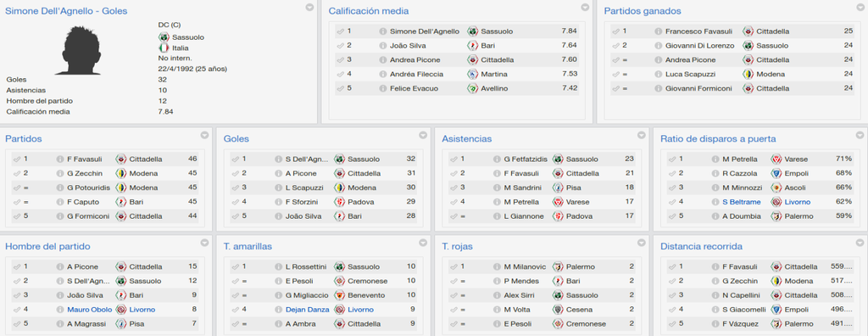Click info icon next to Francesco Favasuli
868x336 pixels.
[x=658, y=31]
